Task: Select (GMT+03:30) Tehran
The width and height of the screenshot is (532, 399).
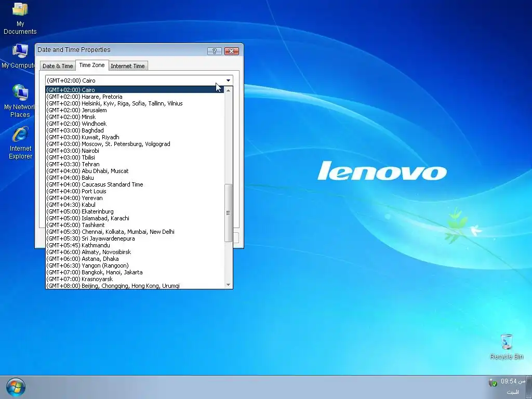Action: coord(135,164)
